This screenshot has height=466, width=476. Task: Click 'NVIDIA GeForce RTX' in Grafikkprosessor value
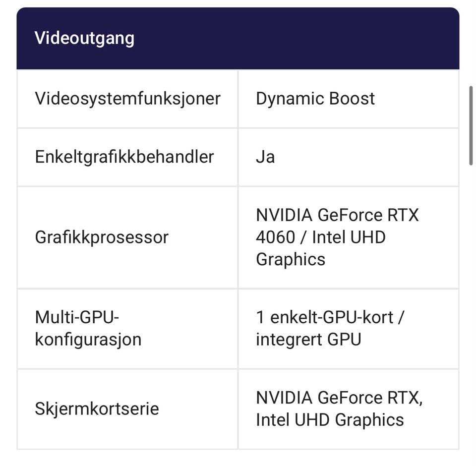337,215
